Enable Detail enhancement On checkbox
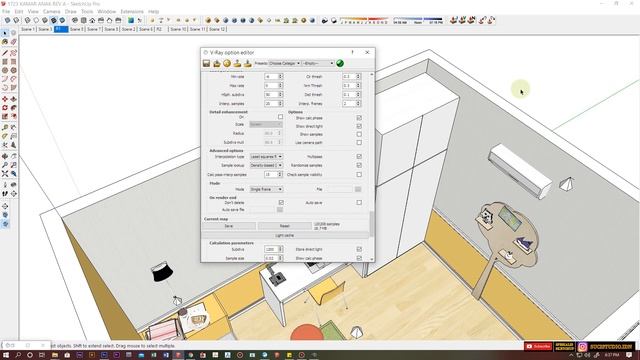 click(280, 117)
